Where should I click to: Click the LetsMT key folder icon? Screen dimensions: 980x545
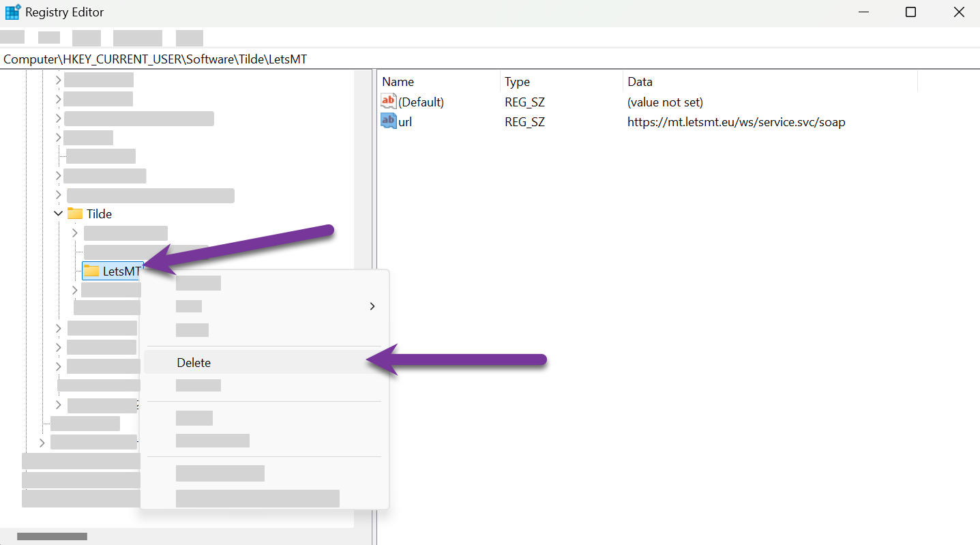coord(91,271)
